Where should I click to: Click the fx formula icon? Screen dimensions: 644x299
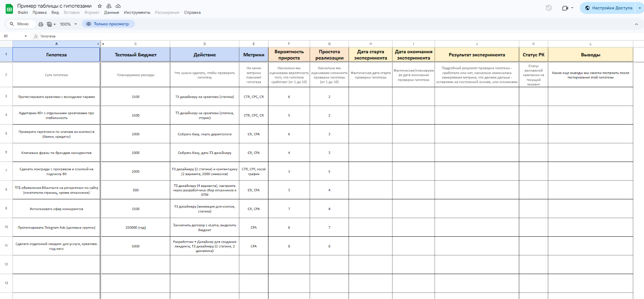(x=36, y=36)
